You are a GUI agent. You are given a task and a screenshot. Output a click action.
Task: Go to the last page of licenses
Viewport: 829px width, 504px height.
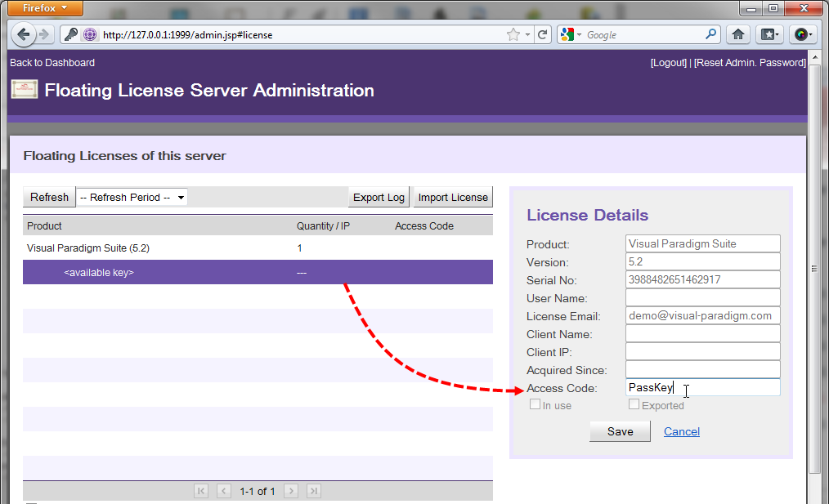coord(313,491)
